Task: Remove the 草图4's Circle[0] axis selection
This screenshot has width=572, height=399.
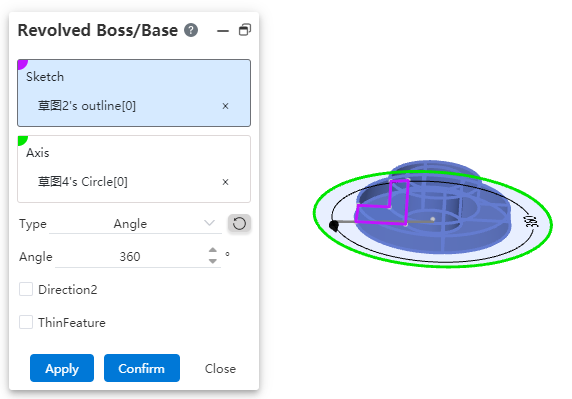Action: coord(225,182)
